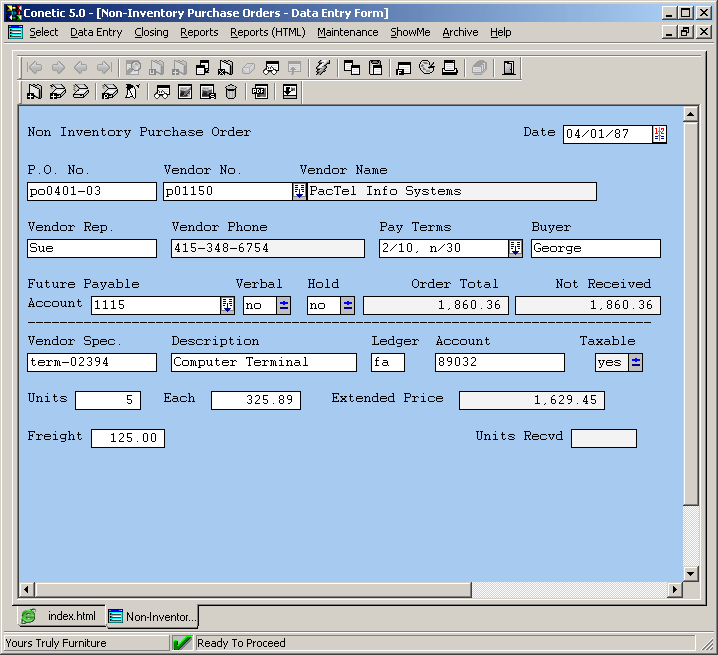
Task: Expand the Future Payable Account dropdown
Action: click(227, 306)
